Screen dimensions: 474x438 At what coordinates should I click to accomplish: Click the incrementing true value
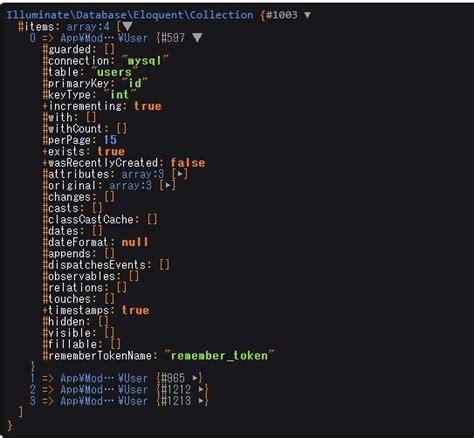click(148, 106)
